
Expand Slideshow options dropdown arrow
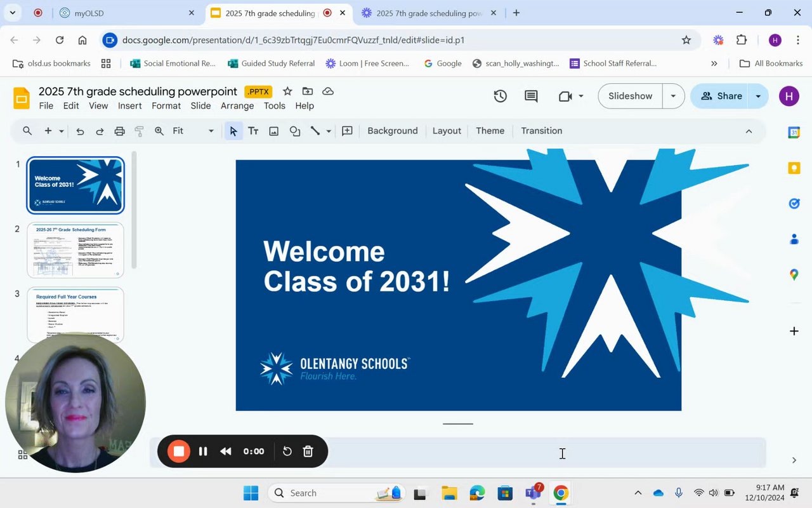point(673,96)
